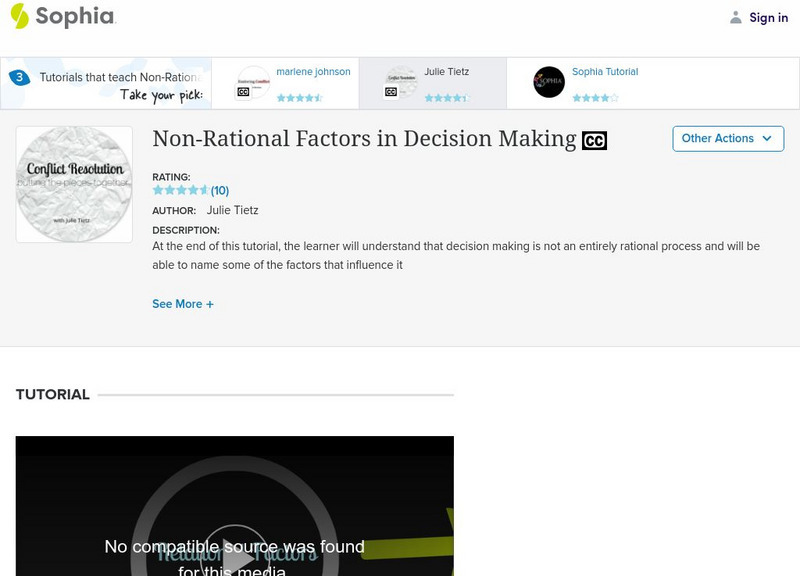The width and height of the screenshot is (800, 576).
Task: Open the (10) ratings count
Action: [x=220, y=191]
